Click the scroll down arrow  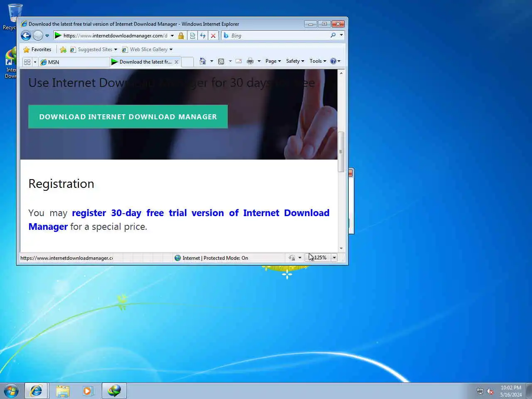click(341, 248)
